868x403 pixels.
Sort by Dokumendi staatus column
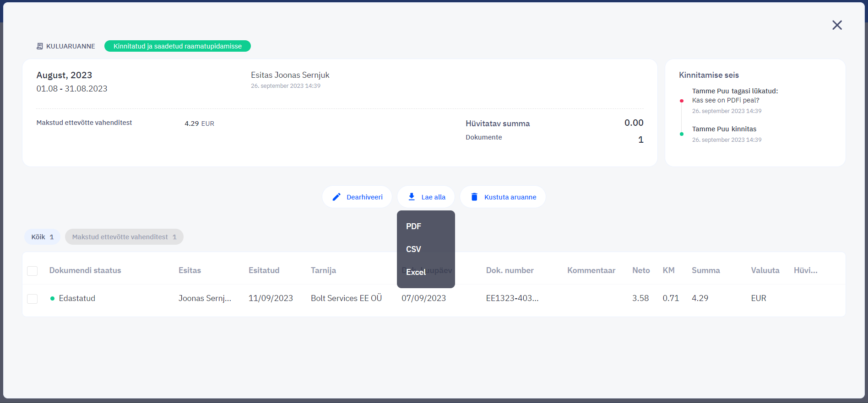(x=85, y=270)
